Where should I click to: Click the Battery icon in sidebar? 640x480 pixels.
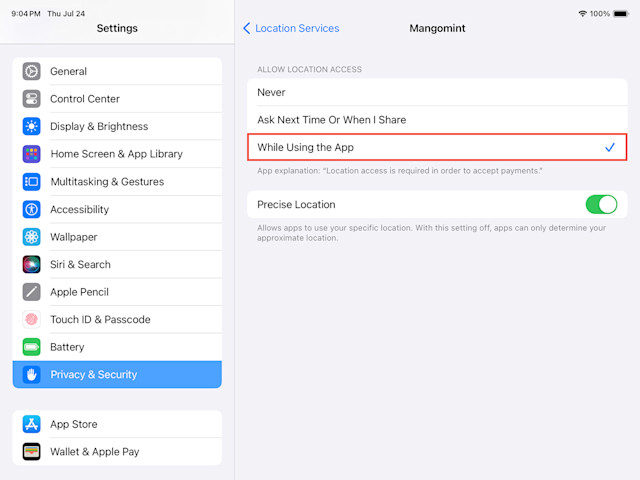31,347
